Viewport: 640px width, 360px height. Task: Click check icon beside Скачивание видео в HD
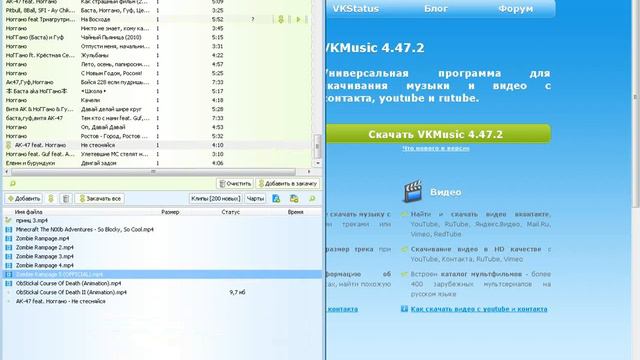click(404, 249)
